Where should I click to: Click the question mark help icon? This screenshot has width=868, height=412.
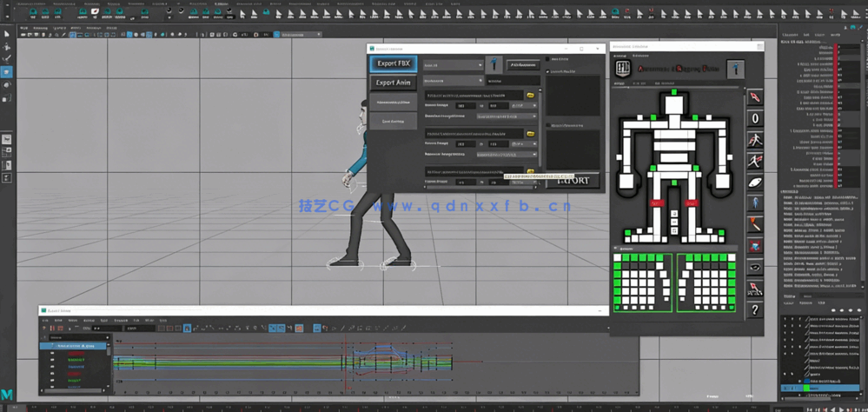756,309
